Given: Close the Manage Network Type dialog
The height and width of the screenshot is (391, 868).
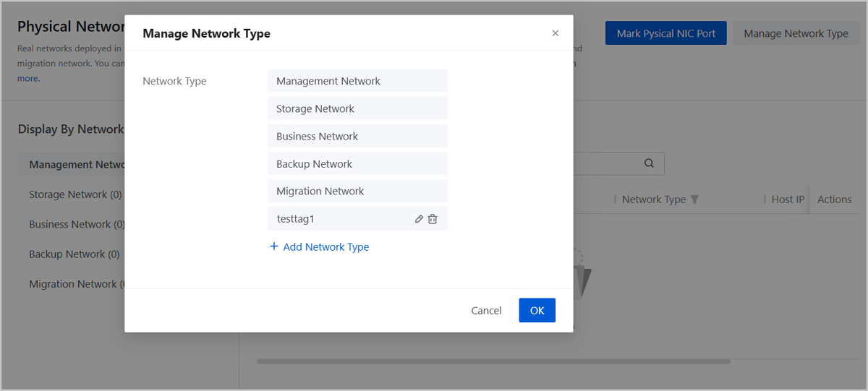Looking at the screenshot, I should click(556, 33).
